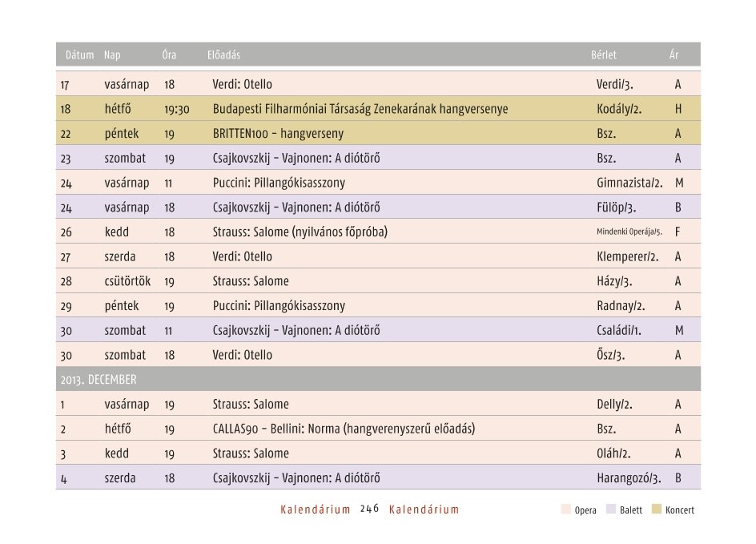Click the Dátum column header

79,55
